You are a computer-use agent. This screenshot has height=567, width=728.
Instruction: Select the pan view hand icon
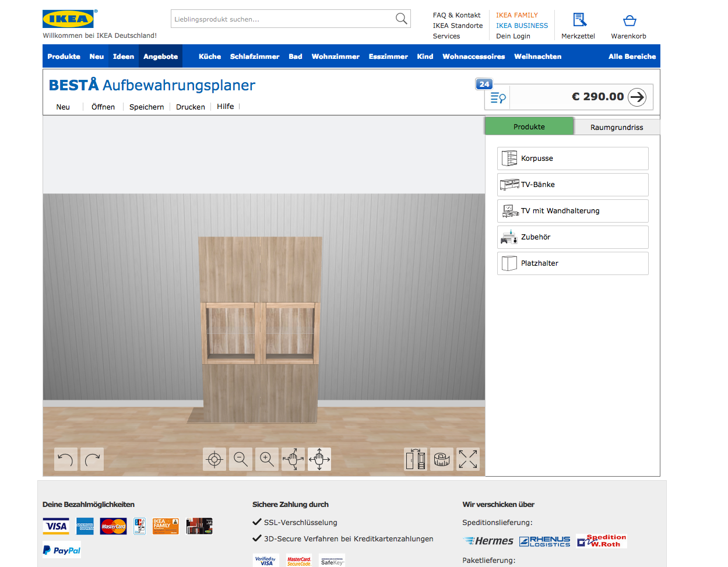319,459
